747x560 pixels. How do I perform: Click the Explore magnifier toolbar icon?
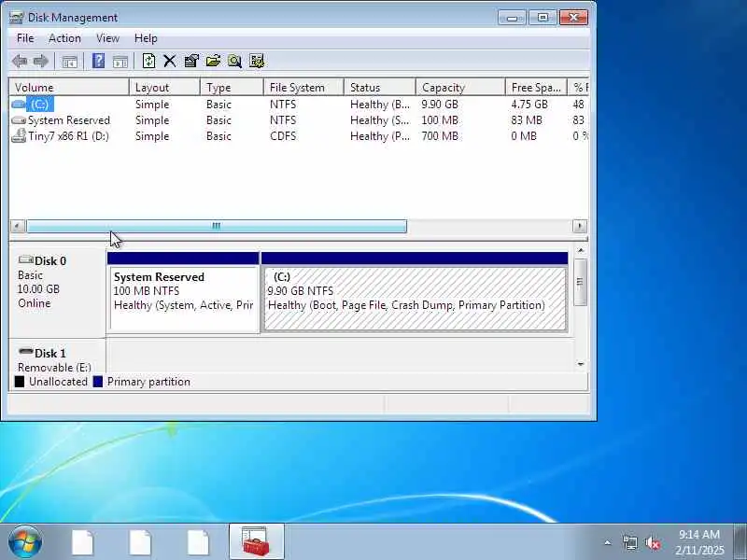click(234, 61)
